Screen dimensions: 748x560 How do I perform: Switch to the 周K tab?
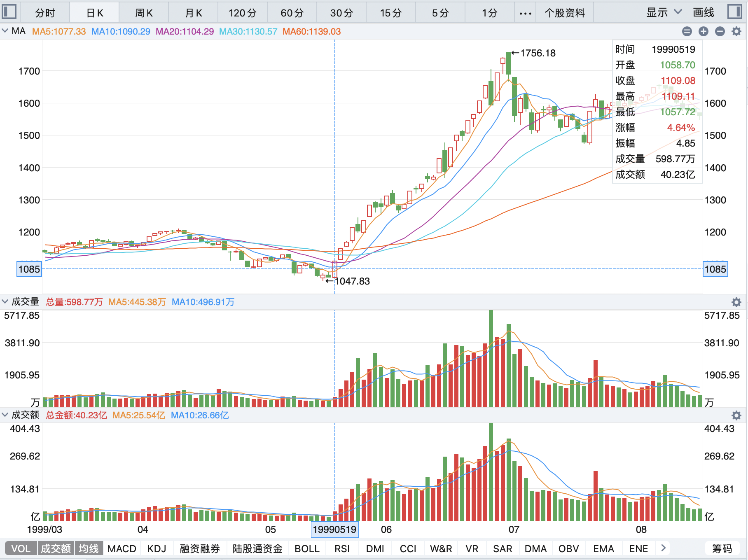144,13
